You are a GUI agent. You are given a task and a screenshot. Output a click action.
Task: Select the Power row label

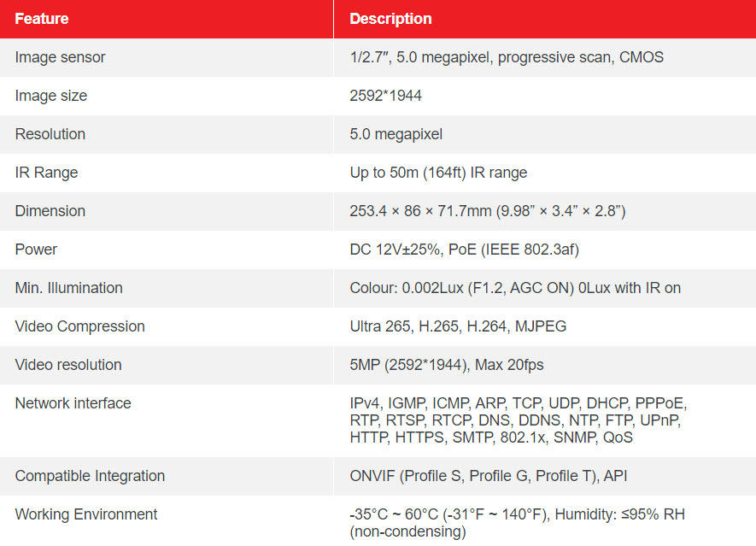36,250
